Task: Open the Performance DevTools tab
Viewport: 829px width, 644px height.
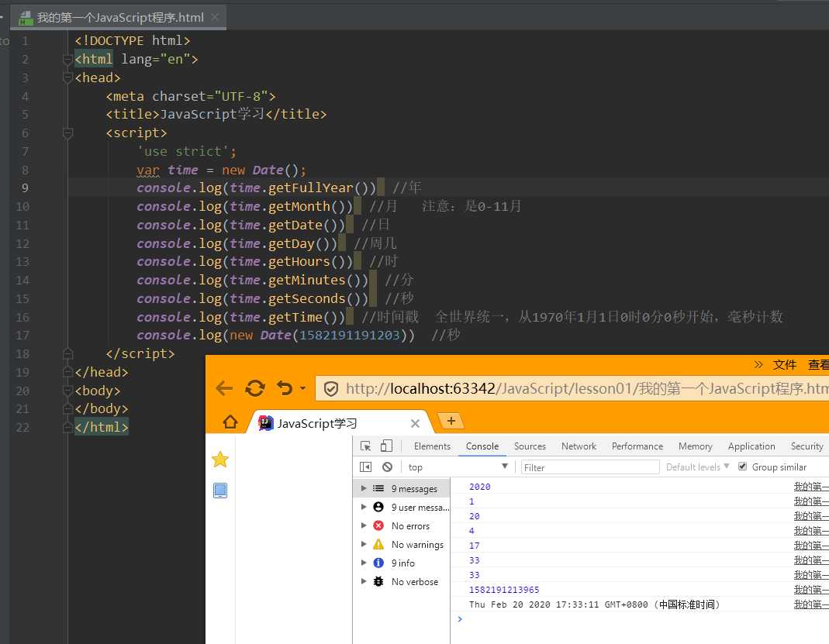Action: click(x=637, y=446)
